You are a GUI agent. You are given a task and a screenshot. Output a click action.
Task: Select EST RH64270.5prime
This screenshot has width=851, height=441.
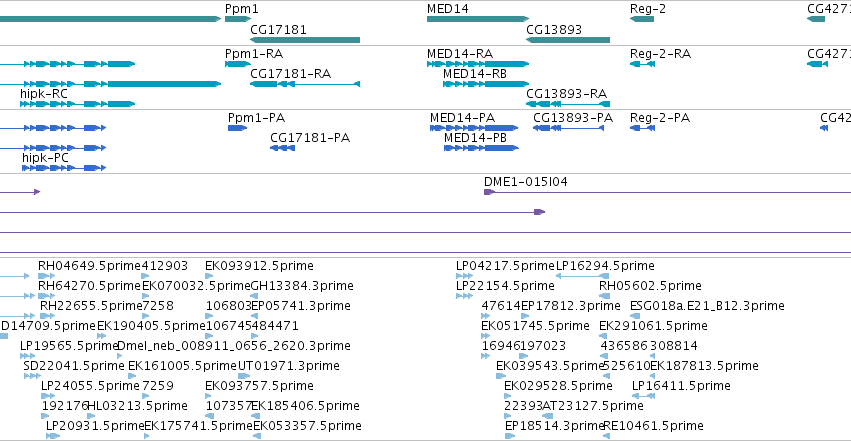click(89, 286)
